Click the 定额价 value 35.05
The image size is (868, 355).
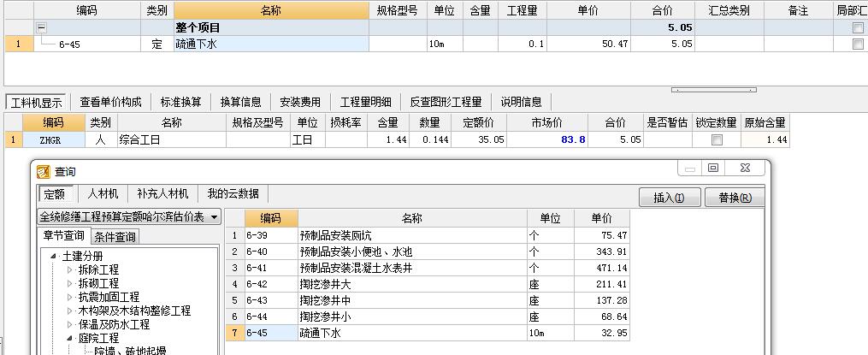coord(480,140)
